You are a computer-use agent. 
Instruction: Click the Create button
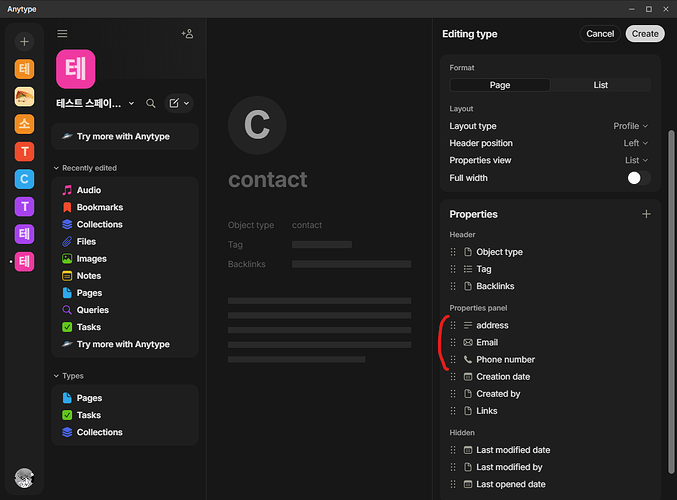[x=645, y=34]
